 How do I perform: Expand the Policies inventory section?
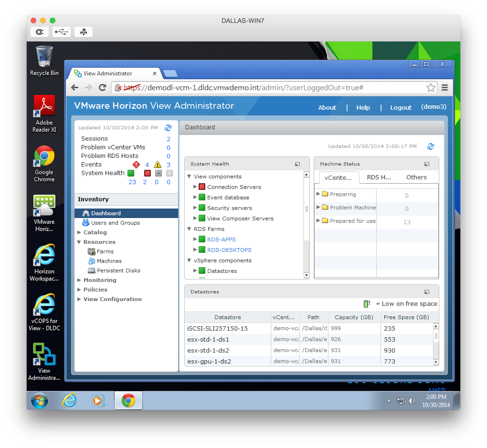tap(79, 290)
